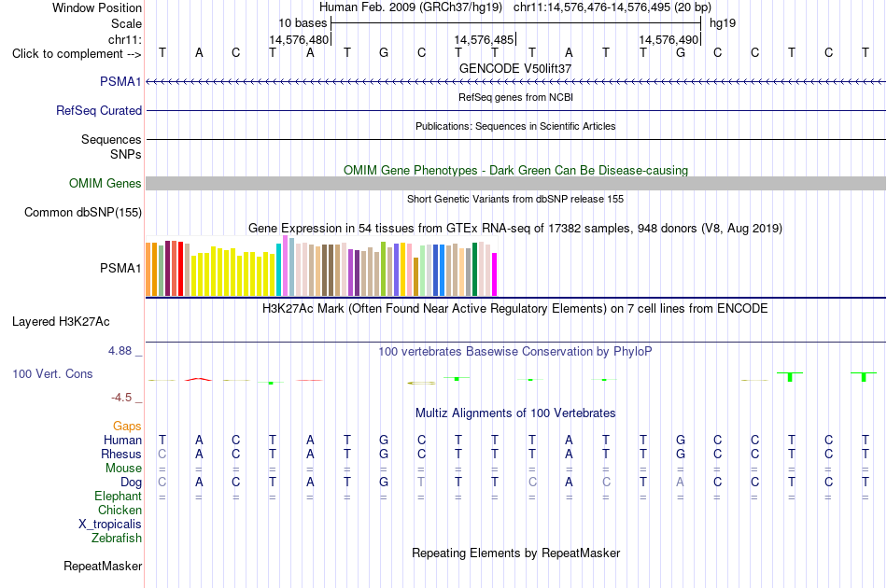Screen dimensions: 887x588
Task: Click the OMIM Genes track label
Action: [x=105, y=183]
